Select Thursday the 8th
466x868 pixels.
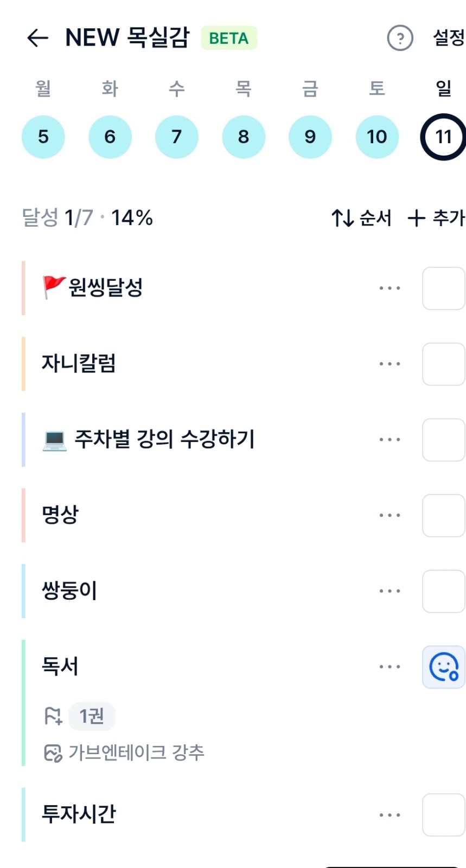(244, 137)
